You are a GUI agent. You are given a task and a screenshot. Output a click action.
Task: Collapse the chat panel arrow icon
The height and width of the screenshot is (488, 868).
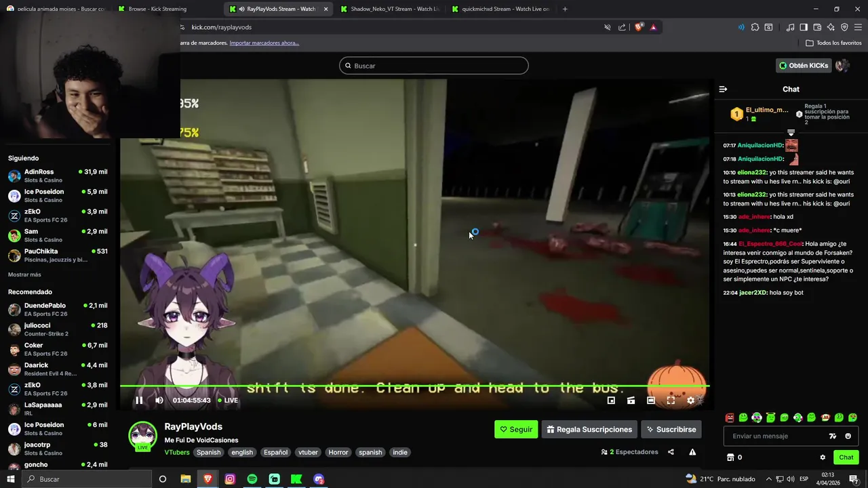[x=723, y=89]
